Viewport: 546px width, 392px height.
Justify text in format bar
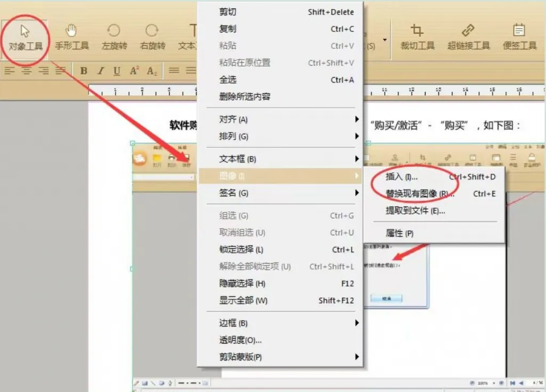click(61, 71)
